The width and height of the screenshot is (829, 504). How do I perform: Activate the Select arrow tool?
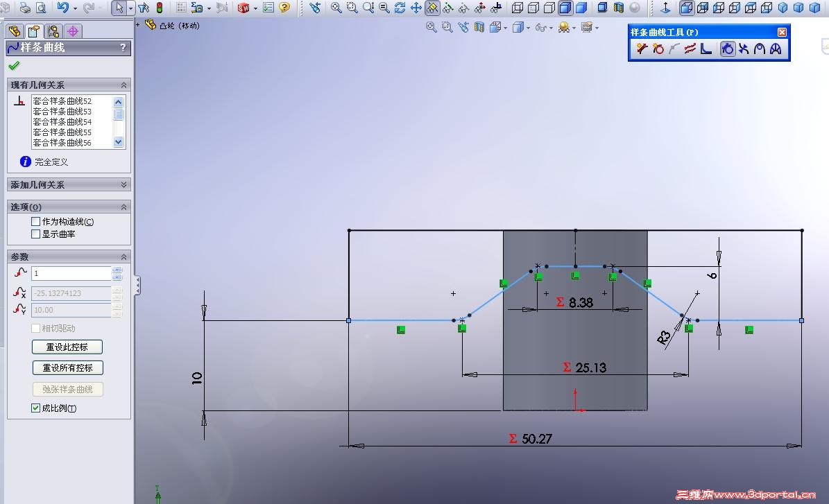point(119,8)
